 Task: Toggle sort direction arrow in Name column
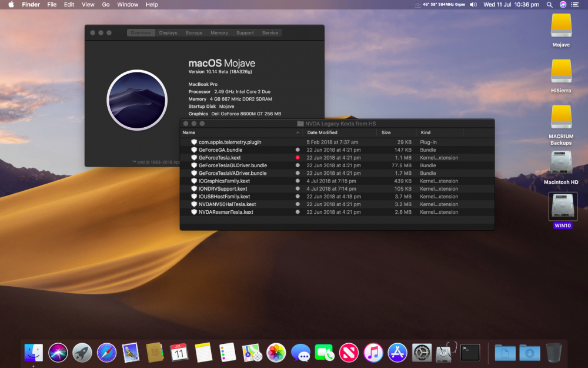(x=298, y=132)
